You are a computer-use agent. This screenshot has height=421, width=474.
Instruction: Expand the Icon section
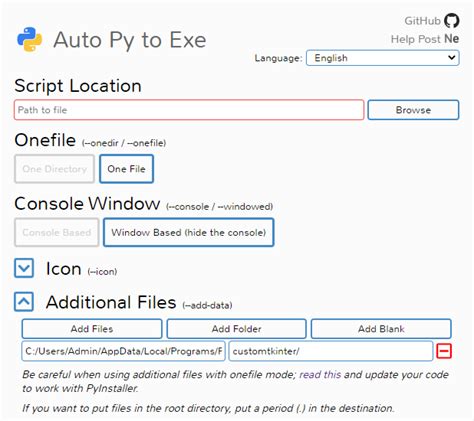pyautogui.click(x=24, y=268)
